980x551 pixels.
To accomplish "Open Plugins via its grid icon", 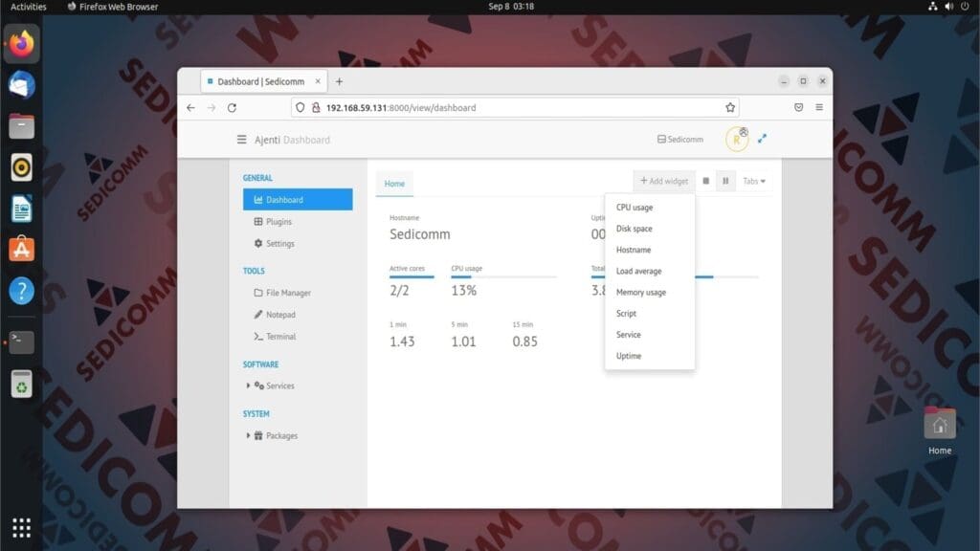I will click(256, 221).
